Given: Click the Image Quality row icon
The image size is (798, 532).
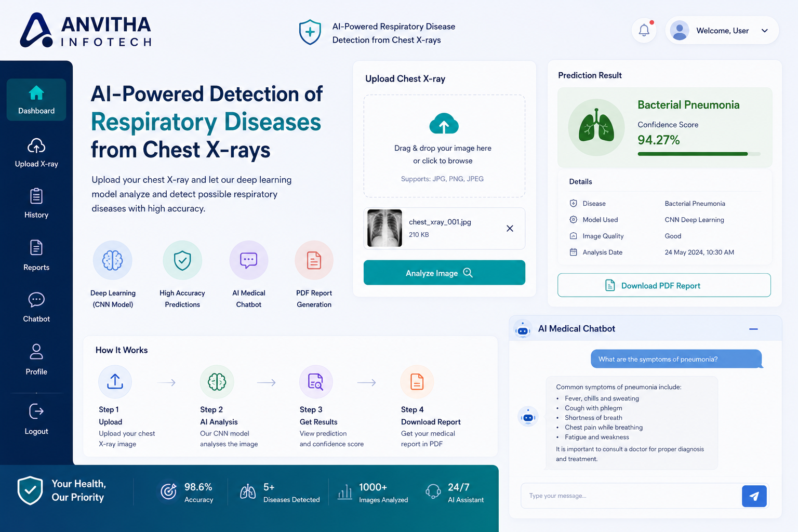Looking at the screenshot, I should (x=574, y=236).
